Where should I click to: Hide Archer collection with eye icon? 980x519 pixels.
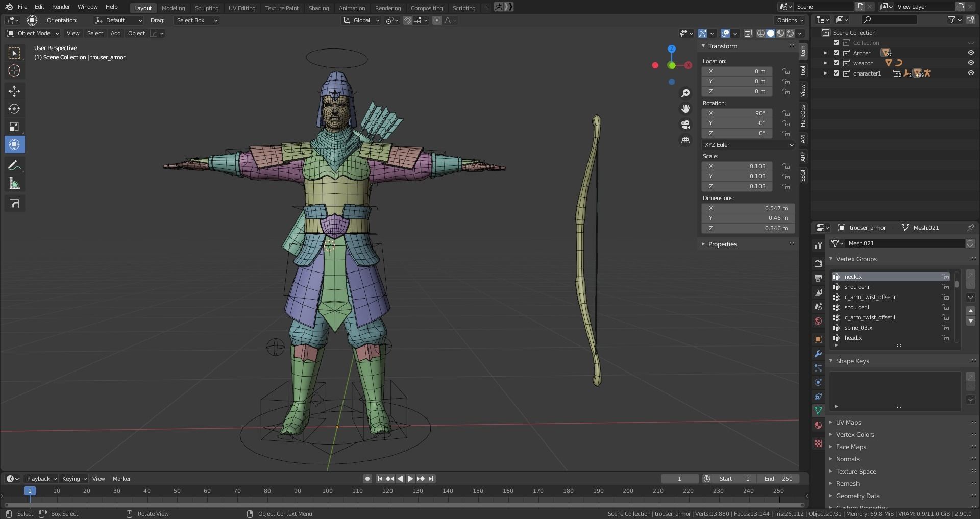(x=971, y=53)
